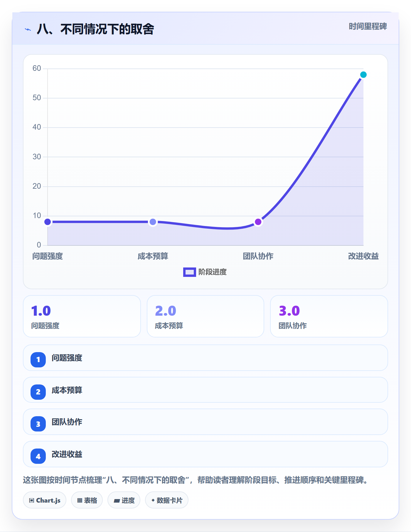
Task: Select the 团队协作 purple data point
Action: tap(258, 222)
